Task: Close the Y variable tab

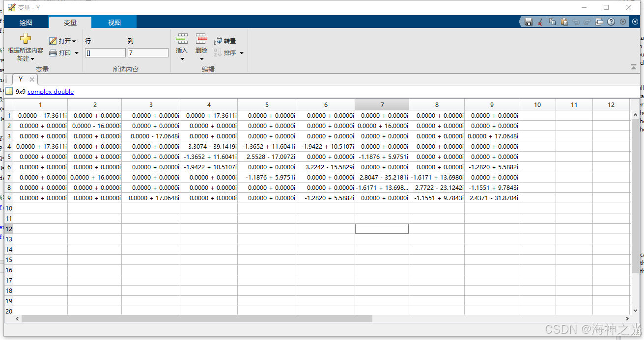Action: tap(32, 79)
